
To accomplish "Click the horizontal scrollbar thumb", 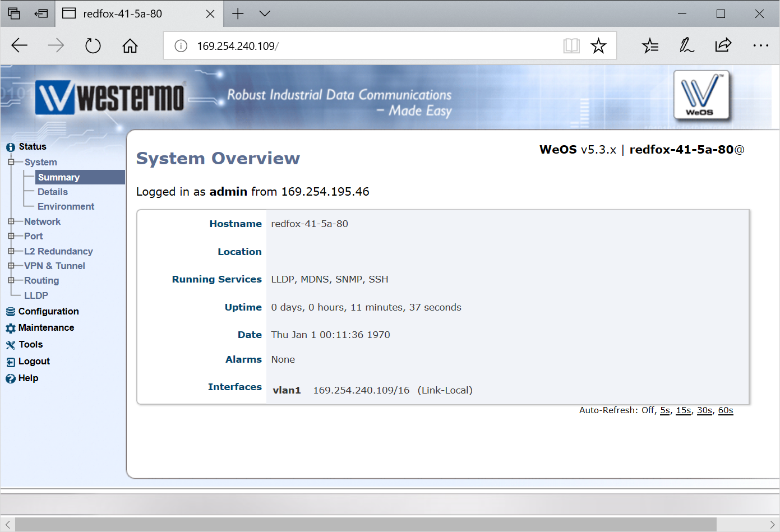I will point(366,525).
